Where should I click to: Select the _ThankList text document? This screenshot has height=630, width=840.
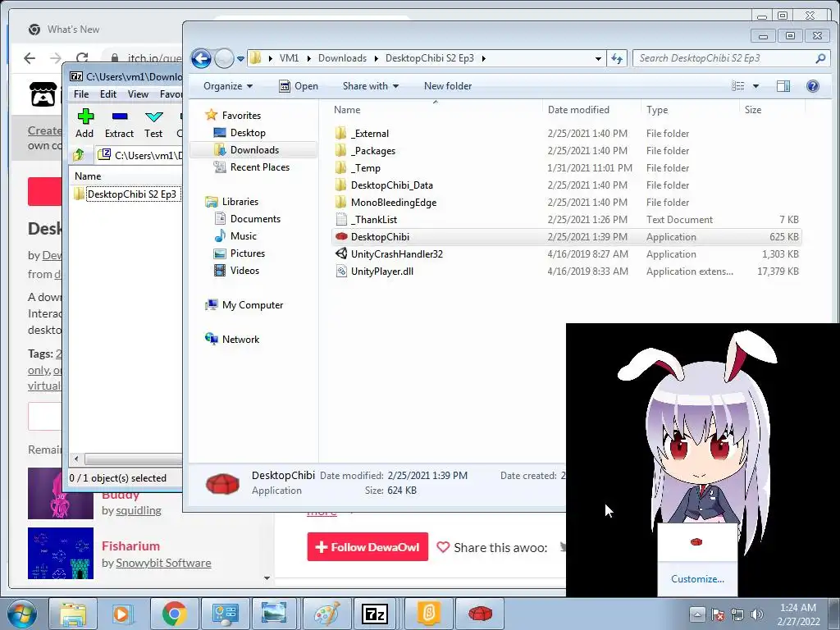[566, 220]
